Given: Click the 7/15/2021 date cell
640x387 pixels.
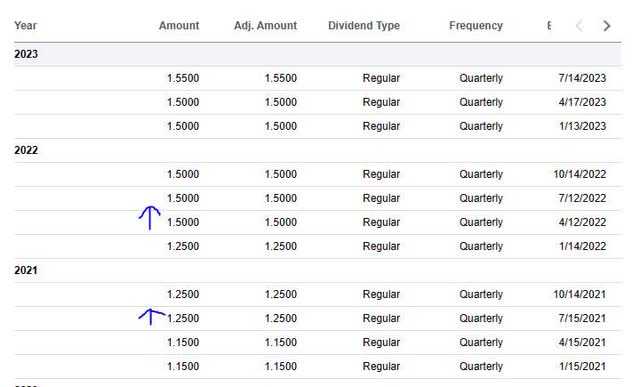Looking at the screenshot, I should [582, 318].
